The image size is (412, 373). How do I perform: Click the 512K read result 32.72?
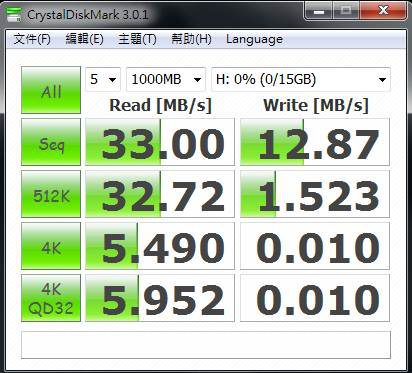coord(160,194)
